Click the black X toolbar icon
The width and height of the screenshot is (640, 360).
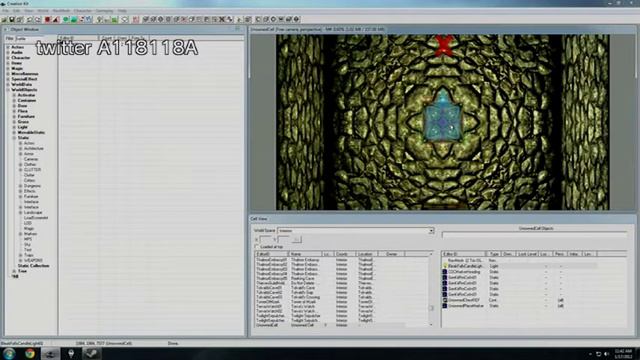(222, 19)
